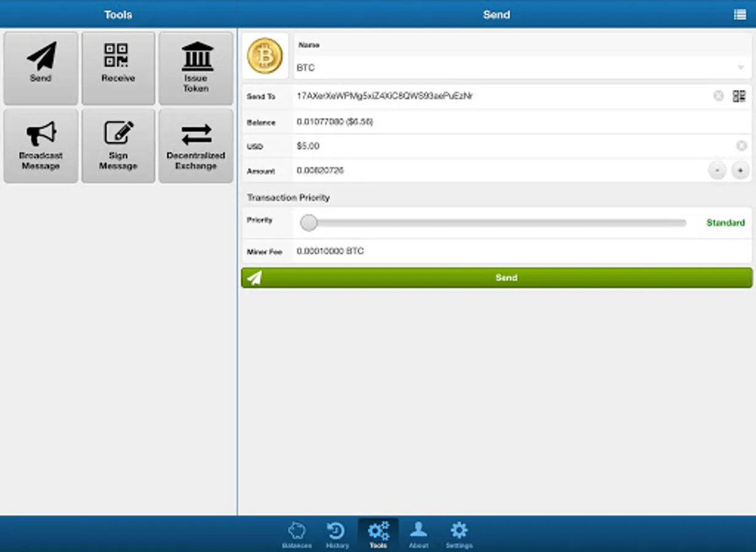Open the Receive QR tool
This screenshot has height=552, width=756.
click(x=118, y=68)
